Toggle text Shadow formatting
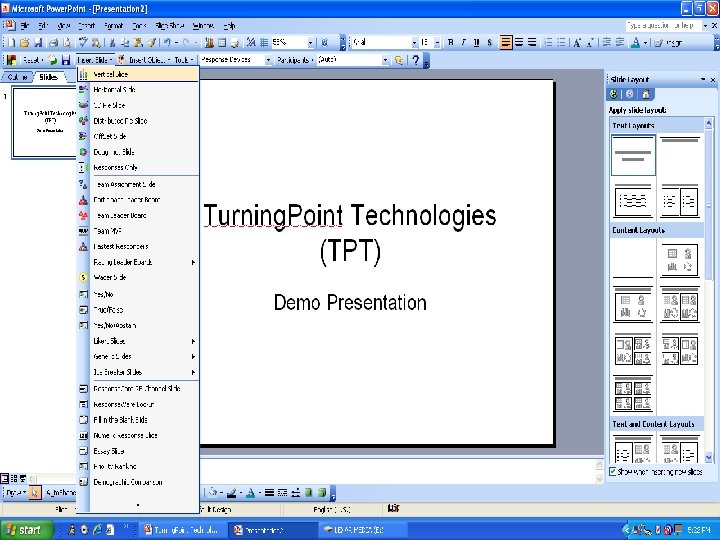The width and height of the screenshot is (720, 540). (x=490, y=43)
